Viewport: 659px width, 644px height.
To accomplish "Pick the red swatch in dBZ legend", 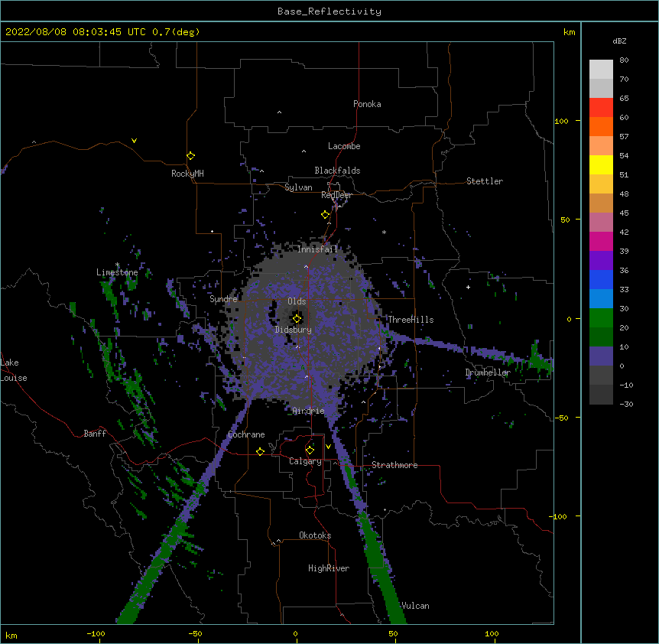I will 601,108.
